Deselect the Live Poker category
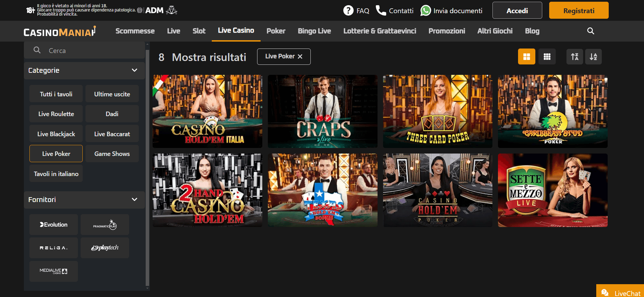Screen dimensions: 644x297 56,154
